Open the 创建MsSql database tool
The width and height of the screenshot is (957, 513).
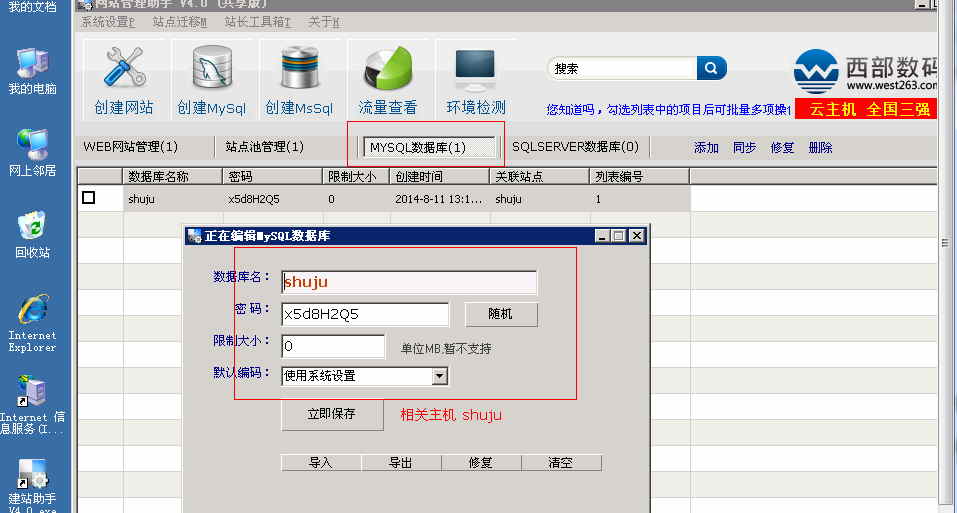(x=299, y=80)
